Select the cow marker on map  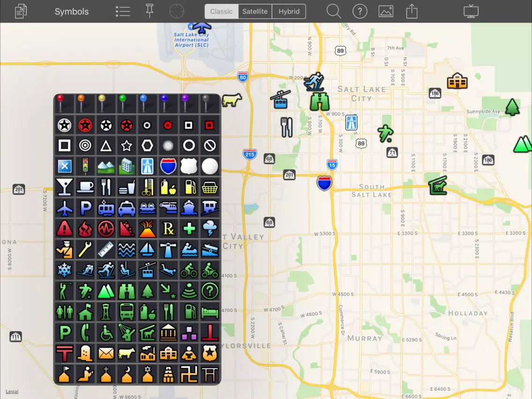(232, 100)
